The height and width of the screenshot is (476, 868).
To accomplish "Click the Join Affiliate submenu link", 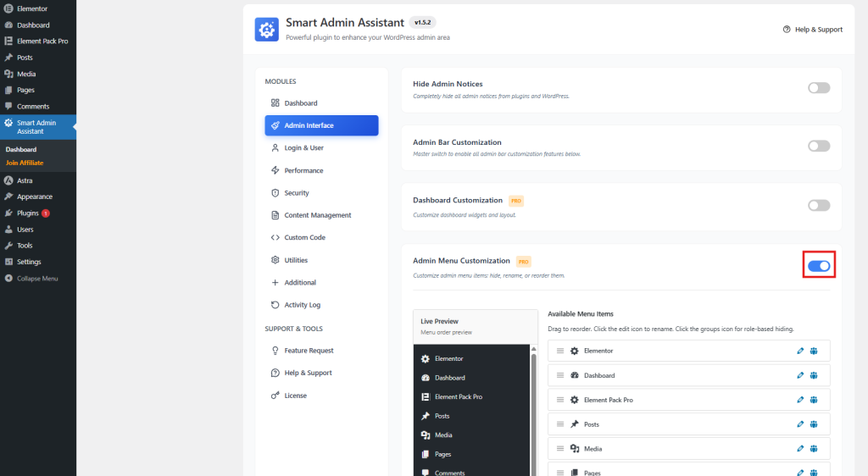I will 25,163.
